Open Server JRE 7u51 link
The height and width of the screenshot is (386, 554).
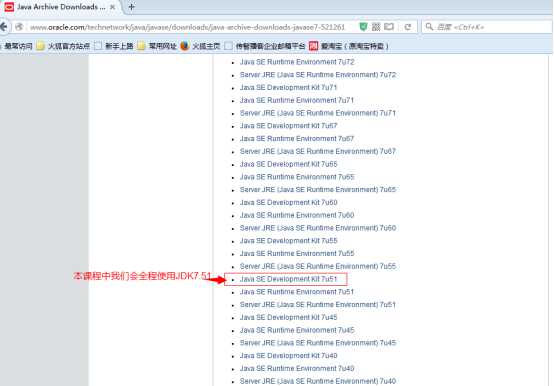pyautogui.click(x=318, y=304)
